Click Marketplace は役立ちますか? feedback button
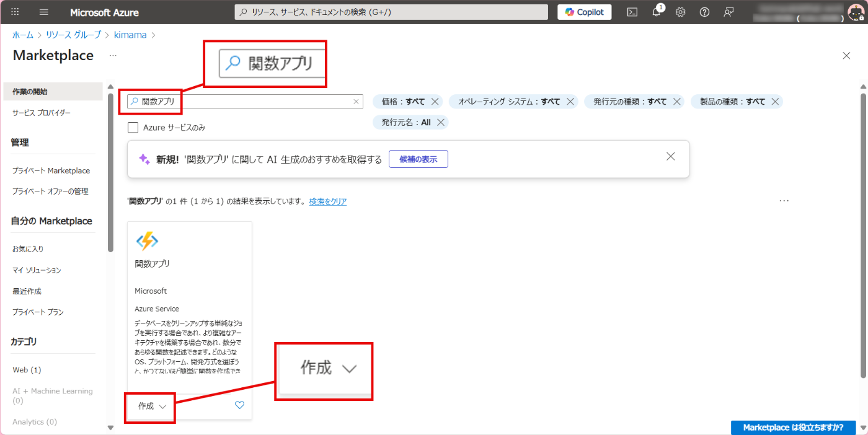Image resolution: width=868 pixels, height=435 pixels. [x=794, y=428]
